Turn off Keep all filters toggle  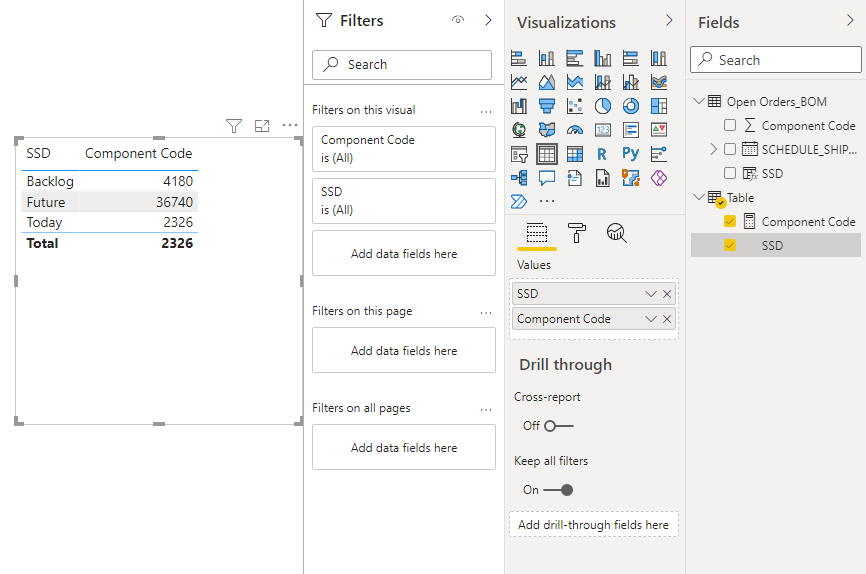[x=558, y=490]
